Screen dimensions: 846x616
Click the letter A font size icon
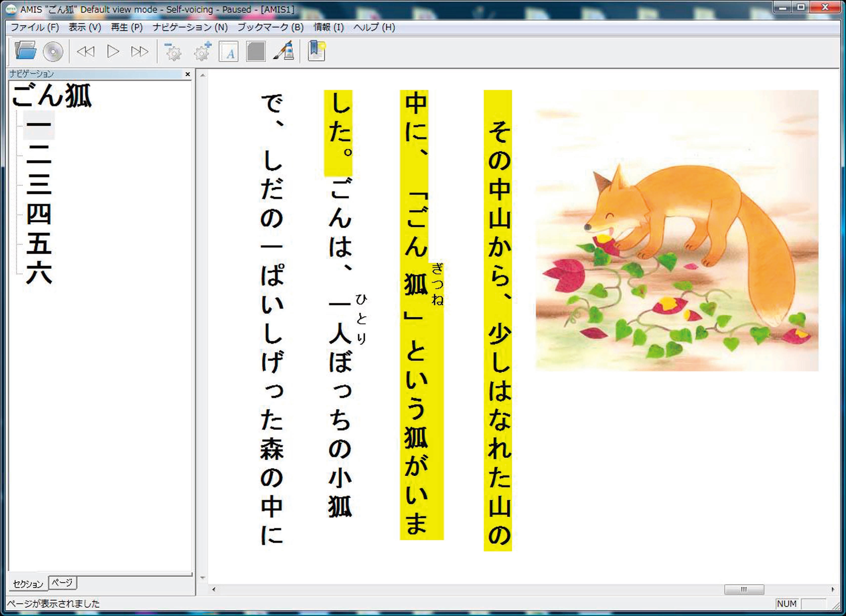tap(228, 51)
